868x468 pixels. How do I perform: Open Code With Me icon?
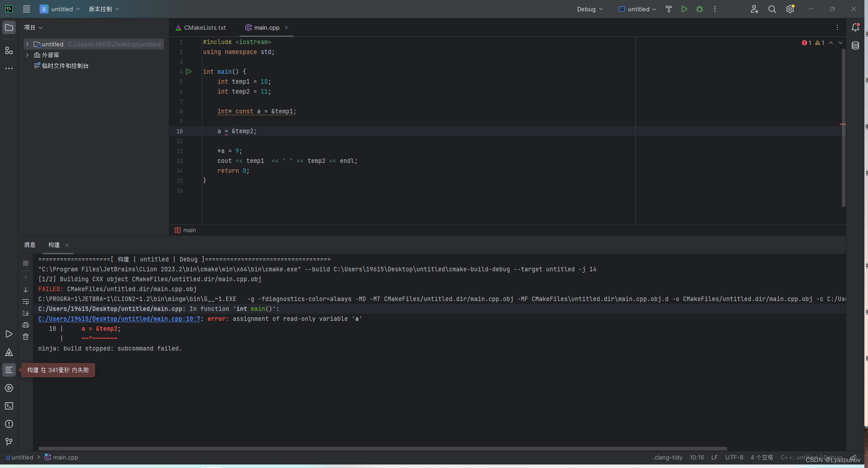[x=755, y=9]
